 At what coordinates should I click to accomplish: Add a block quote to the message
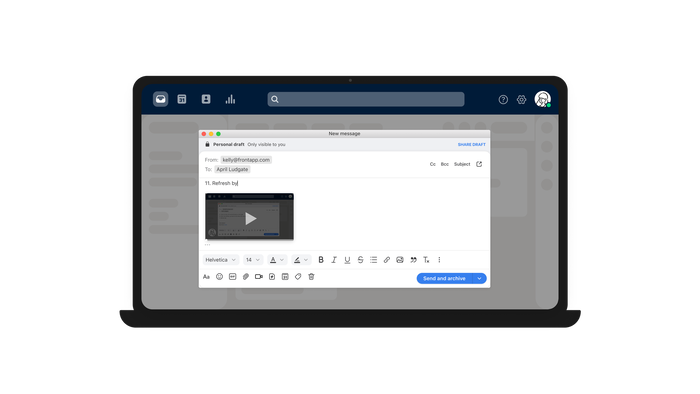coord(413,260)
